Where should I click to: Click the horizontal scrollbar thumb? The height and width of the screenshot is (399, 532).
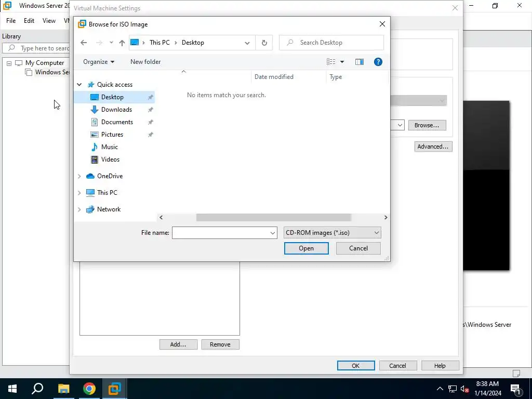(x=273, y=218)
